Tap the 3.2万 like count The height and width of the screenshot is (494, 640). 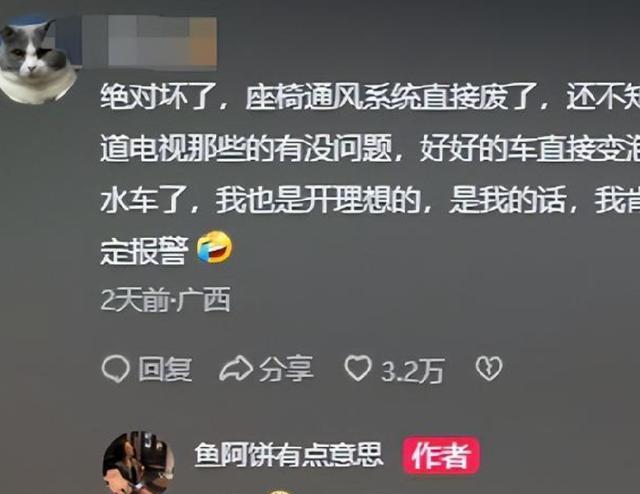click(412, 371)
